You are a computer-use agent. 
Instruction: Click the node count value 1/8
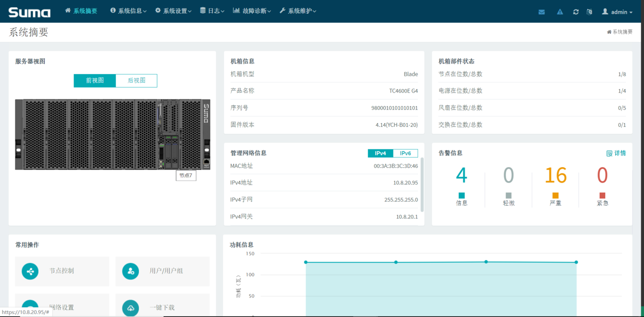coord(622,74)
